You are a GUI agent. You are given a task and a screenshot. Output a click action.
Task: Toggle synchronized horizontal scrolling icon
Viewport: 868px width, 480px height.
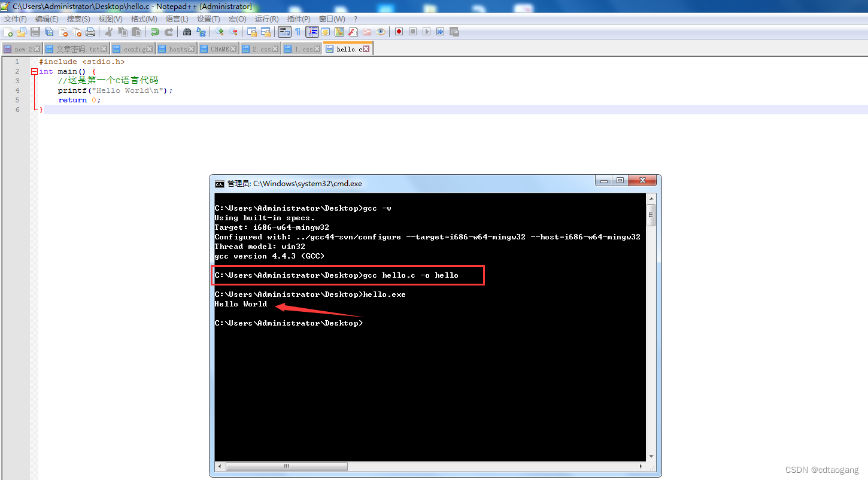pyautogui.click(x=266, y=32)
